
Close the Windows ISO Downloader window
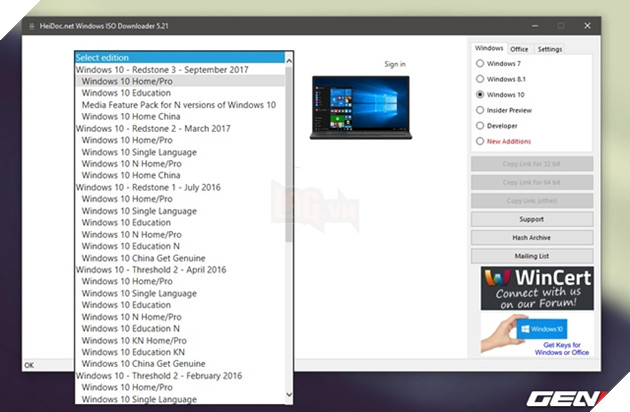(587, 26)
